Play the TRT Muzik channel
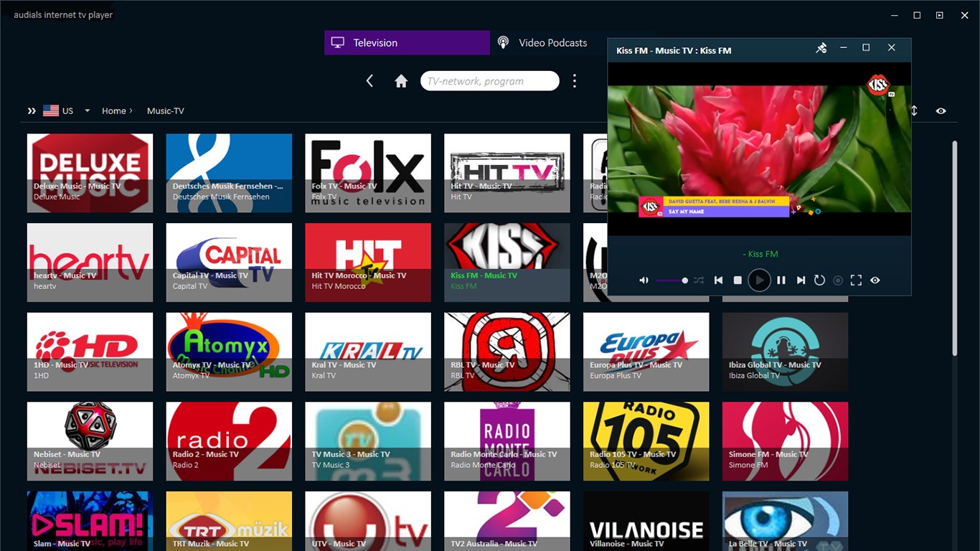This screenshot has height=551, width=980. click(229, 522)
